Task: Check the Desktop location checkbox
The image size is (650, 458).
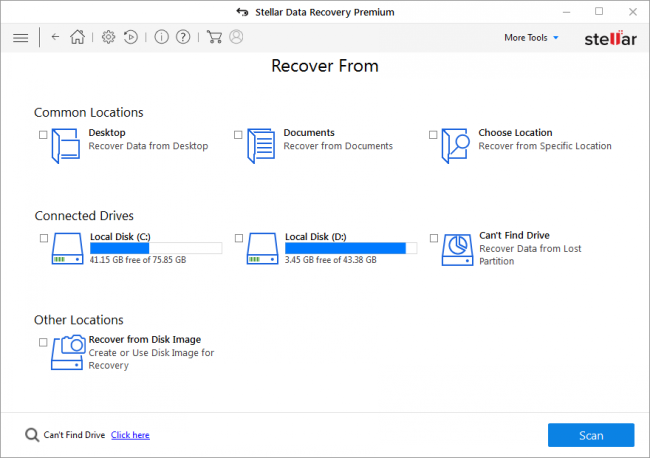Action: (43, 135)
